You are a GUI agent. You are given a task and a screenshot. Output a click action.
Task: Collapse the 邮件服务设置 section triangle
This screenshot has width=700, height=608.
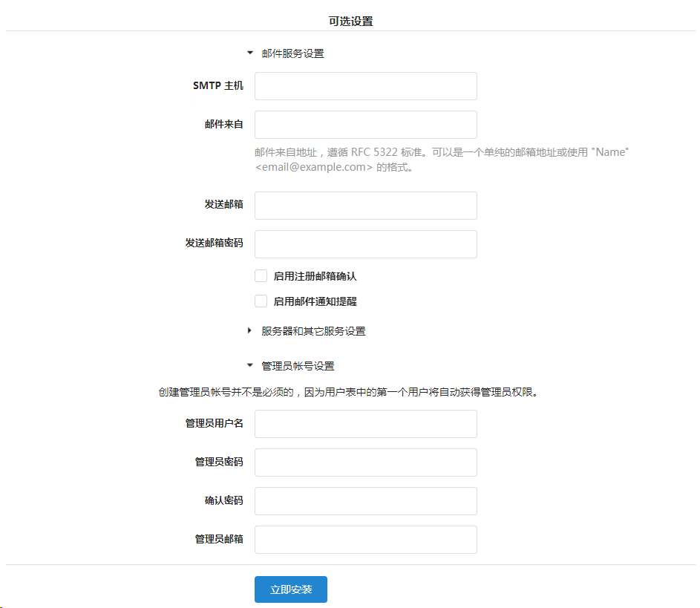tap(250, 53)
